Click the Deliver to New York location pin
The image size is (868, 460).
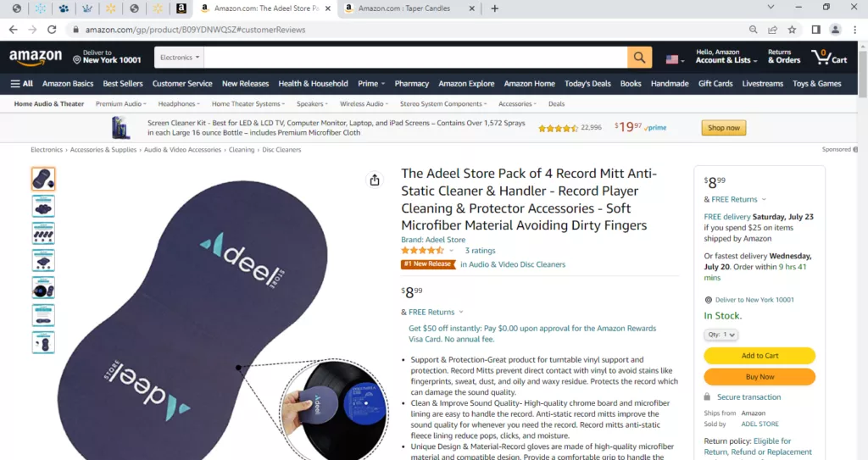coord(77,60)
